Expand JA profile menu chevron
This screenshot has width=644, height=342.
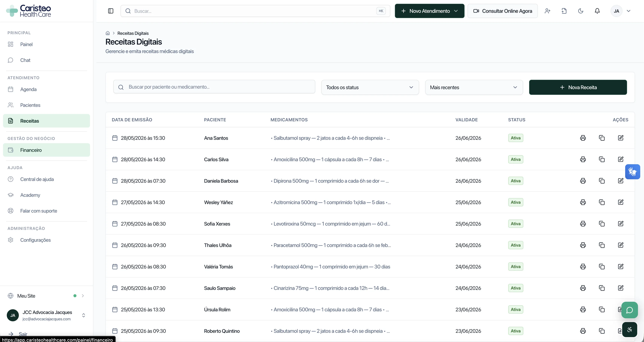click(629, 11)
